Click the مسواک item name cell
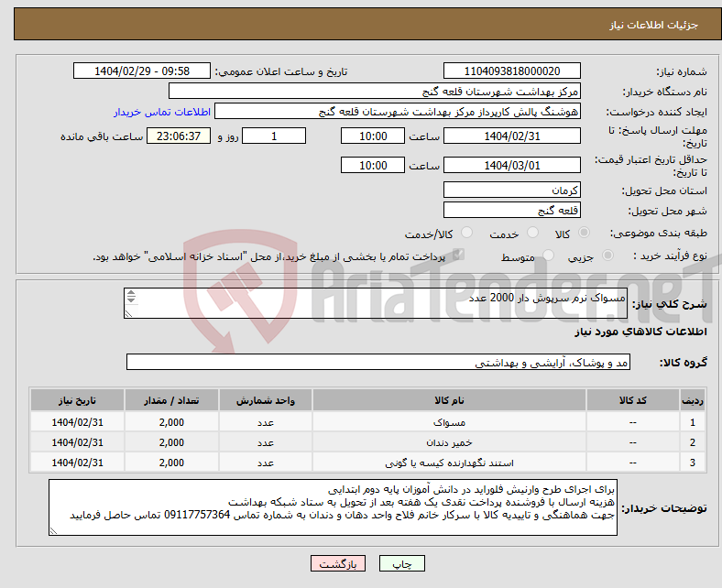This screenshot has height=588, width=722. (449, 422)
